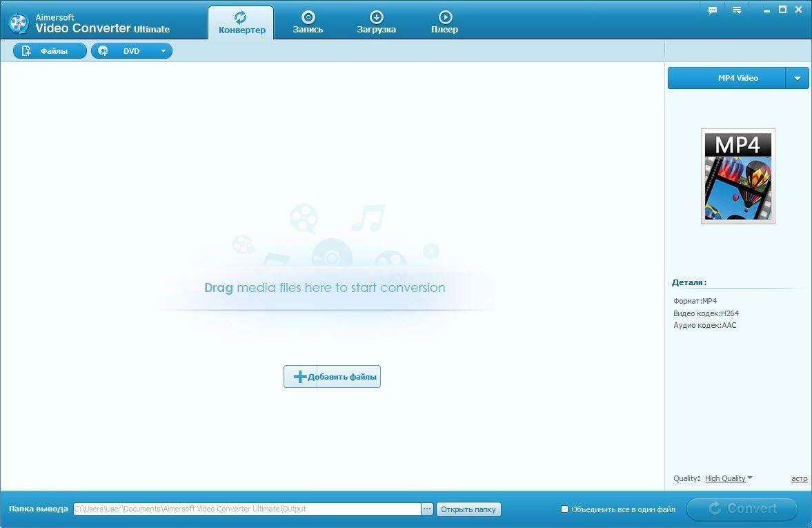Click the Convert button
Screen dimensions: 812x528
(x=742, y=509)
